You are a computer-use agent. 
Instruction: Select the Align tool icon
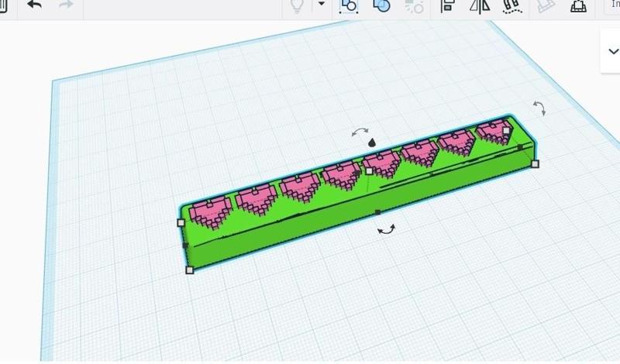448,6
